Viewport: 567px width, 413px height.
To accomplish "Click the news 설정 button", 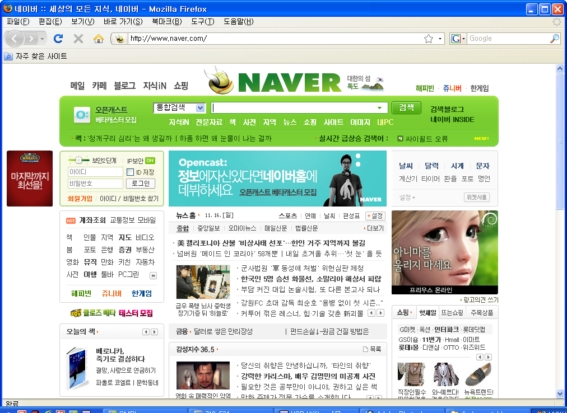I will (375, 216).
